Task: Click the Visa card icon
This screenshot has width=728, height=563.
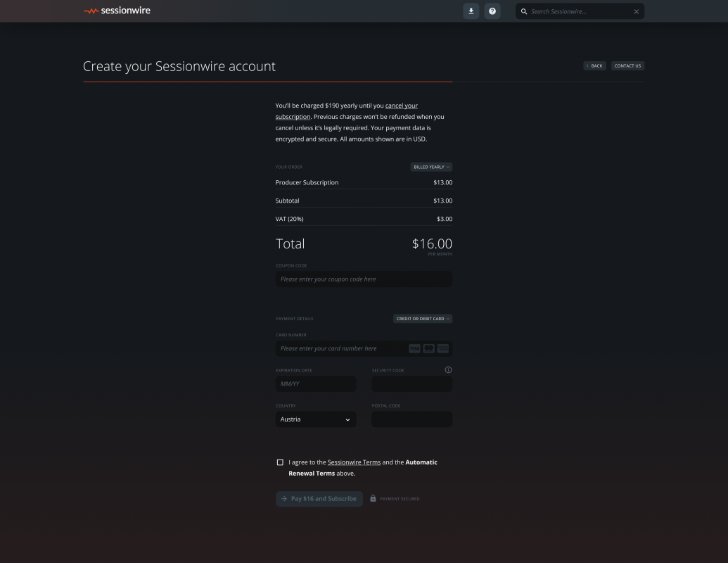Action: click(414, 348)
